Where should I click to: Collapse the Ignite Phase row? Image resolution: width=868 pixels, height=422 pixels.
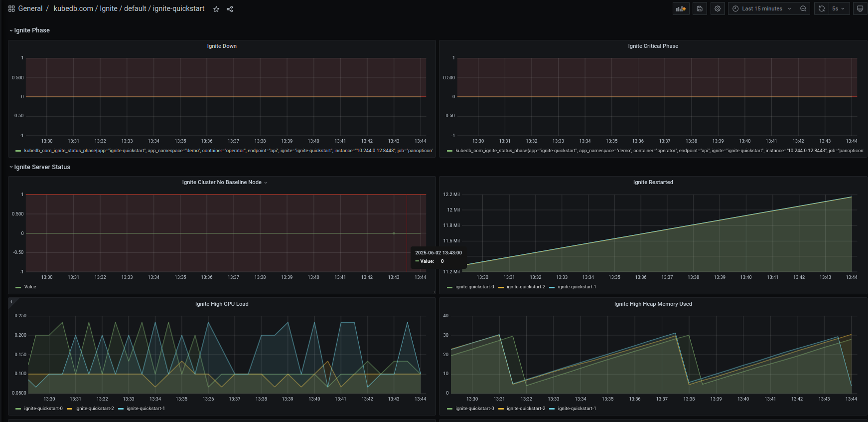pyautogui.click(x=31, y=30)
